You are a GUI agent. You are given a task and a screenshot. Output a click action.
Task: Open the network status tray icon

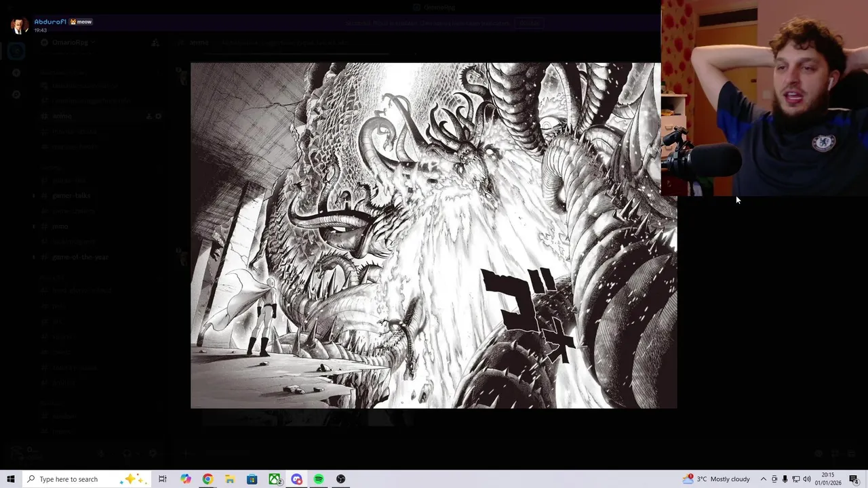point(796,479)
